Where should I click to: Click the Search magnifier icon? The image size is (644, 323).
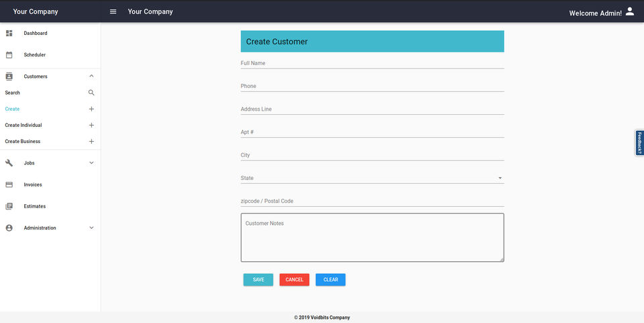click(91, 93)
